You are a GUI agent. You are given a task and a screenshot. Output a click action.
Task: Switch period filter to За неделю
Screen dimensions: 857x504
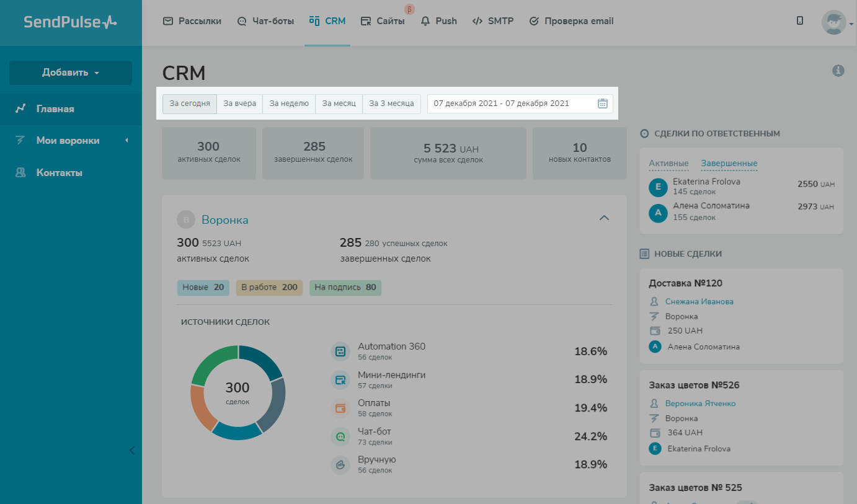pyautogui.click(x=289, y=104)
